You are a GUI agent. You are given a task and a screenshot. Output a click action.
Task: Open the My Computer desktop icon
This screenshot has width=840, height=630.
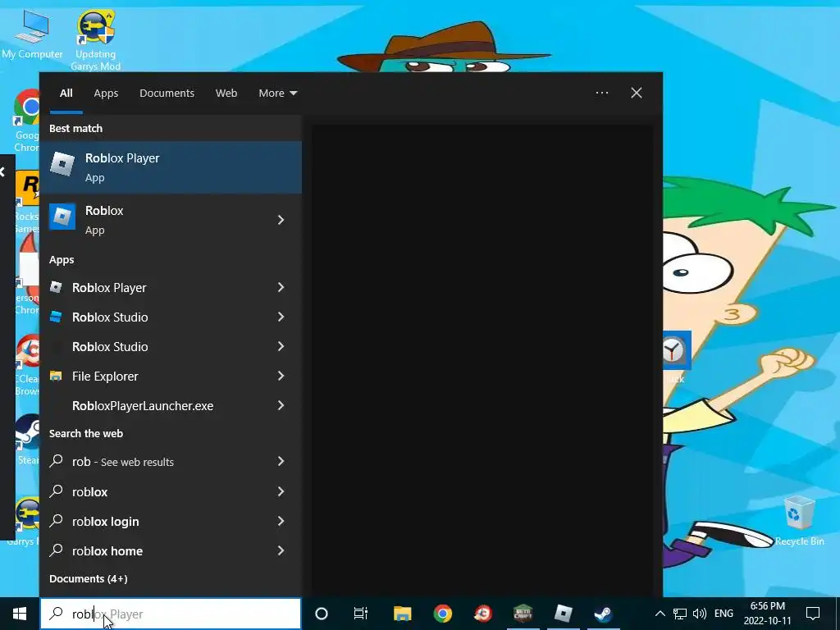tap(32, 34)
